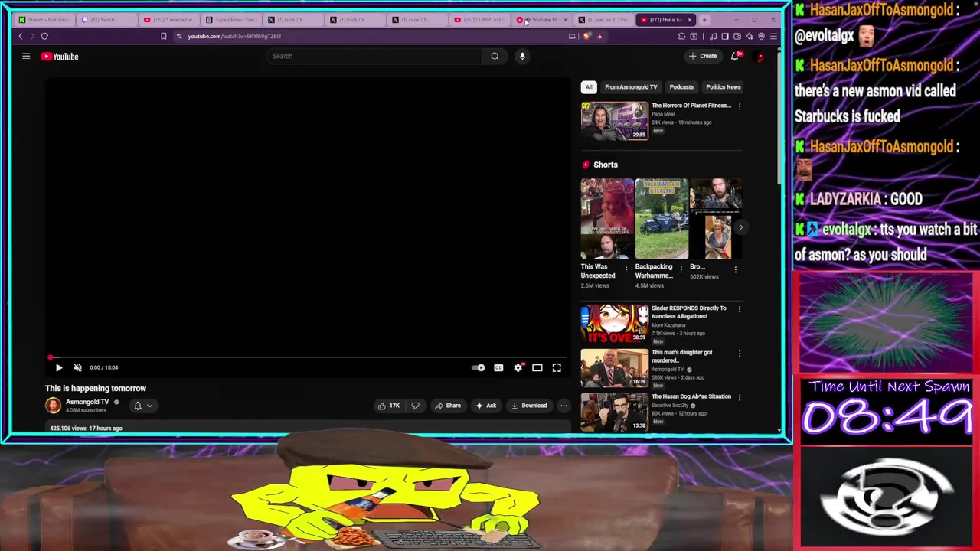980x551 pixels.
Task: Bookmark this page icon
Action: [x=163, y=36]
